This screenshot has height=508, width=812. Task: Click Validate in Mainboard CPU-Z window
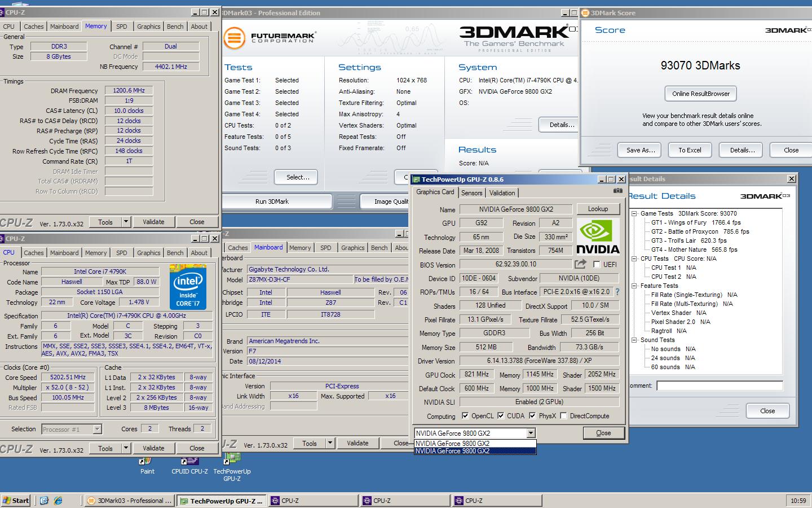(x=358, y=443)
